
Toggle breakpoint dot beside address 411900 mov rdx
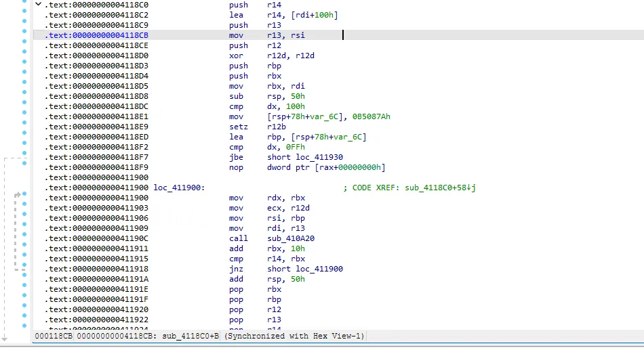24,194
